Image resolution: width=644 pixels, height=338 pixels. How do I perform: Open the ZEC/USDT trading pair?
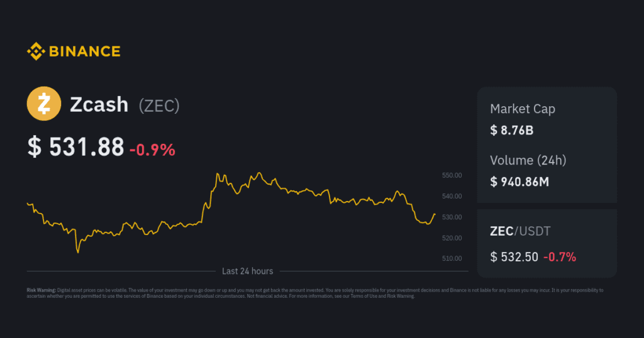coord(520,231)
